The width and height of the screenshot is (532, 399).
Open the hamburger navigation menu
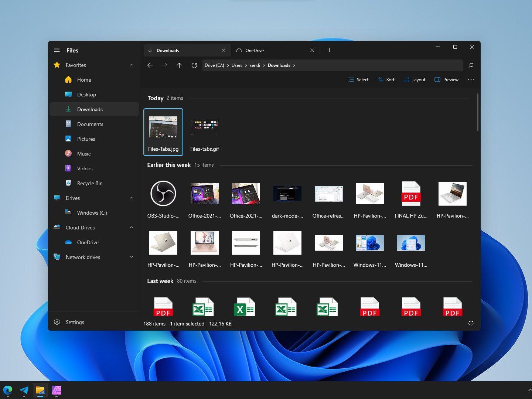57,50
